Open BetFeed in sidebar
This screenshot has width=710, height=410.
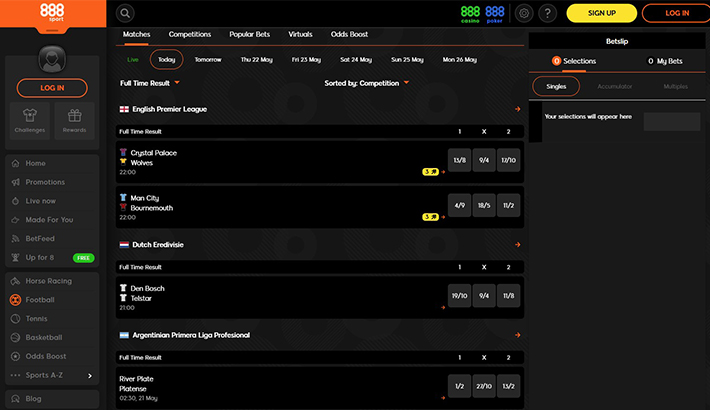click(x=52, y=238)
